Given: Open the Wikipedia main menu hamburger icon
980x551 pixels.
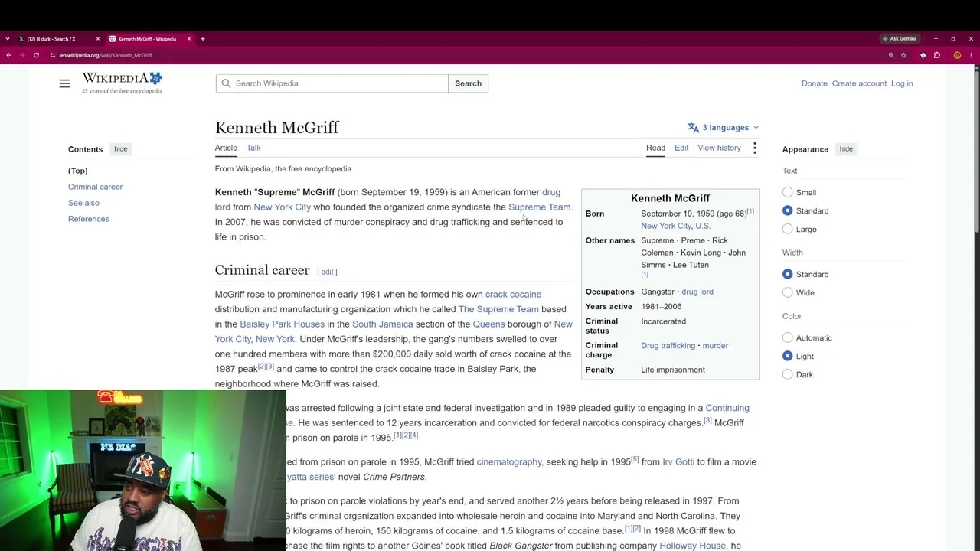Looking at the screenshot, I should pyautogui.click(x=64, y=83).
